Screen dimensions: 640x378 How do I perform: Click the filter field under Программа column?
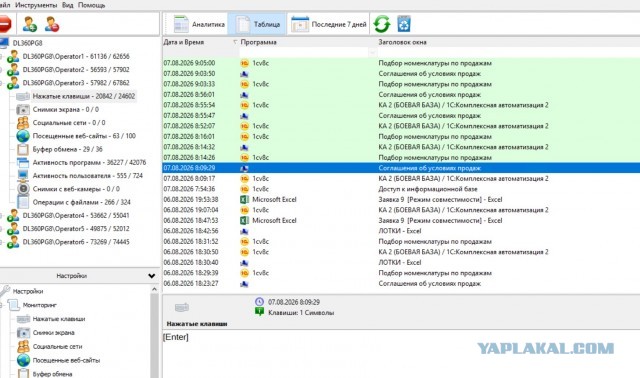pos(304,52)
